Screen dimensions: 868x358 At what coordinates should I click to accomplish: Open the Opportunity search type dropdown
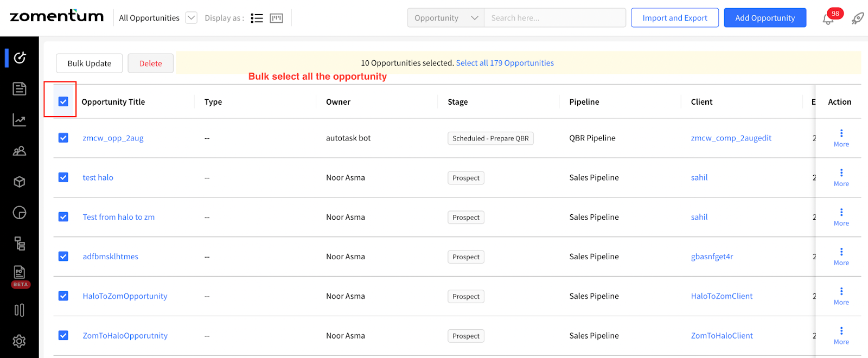click(446, 18)
